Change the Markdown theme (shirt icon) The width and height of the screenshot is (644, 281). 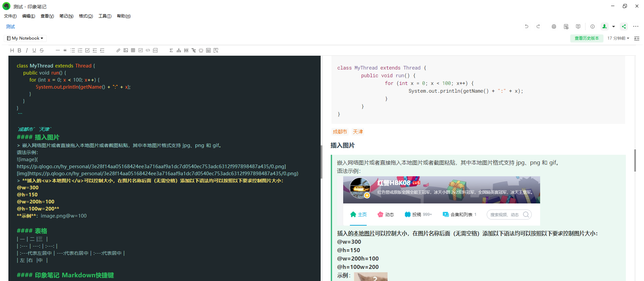(x=201, y=50)
